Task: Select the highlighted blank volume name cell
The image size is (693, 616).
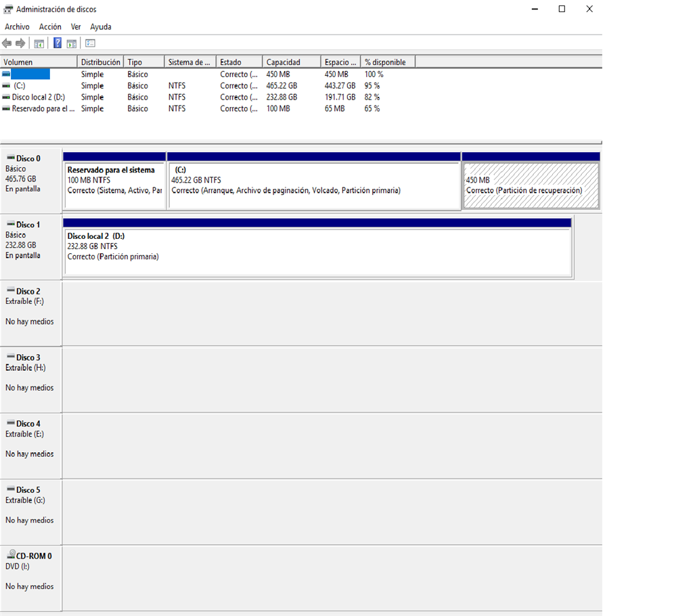Action: click(x=30, y=74)
